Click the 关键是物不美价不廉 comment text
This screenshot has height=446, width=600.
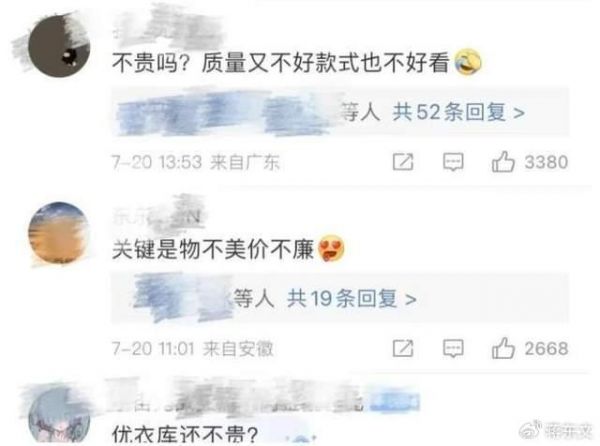(213, 249)
